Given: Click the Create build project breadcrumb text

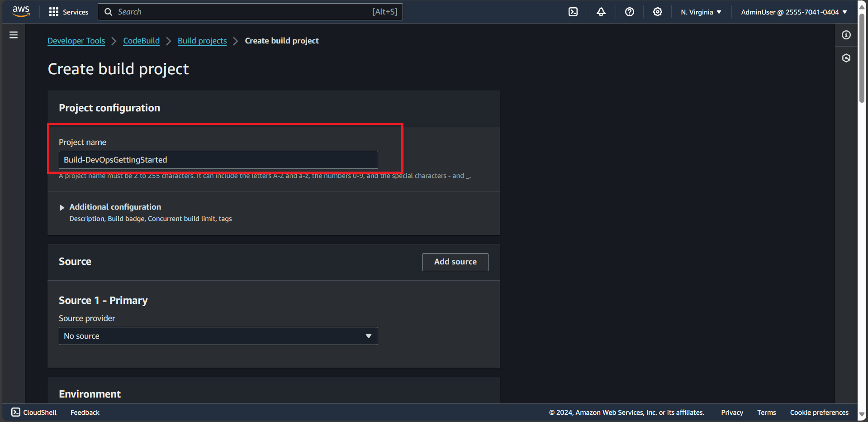Looking at the screenshot, I should coord(282,41).
